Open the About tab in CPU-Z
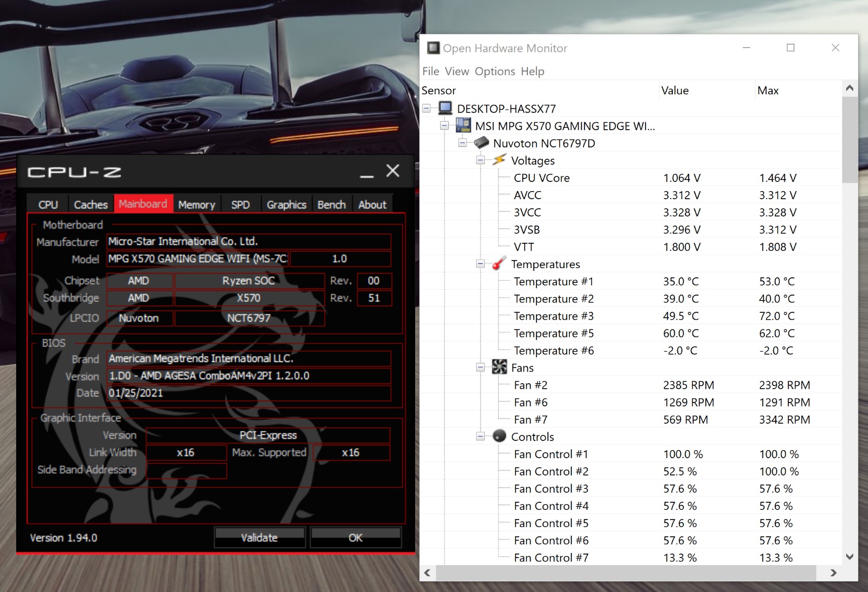 pos(372,204)
